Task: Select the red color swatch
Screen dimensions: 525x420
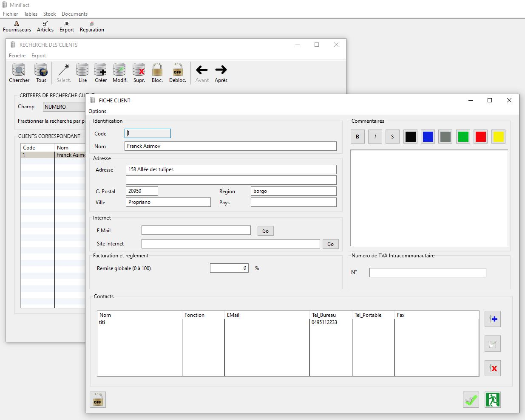Action: [x=480, y=137]
